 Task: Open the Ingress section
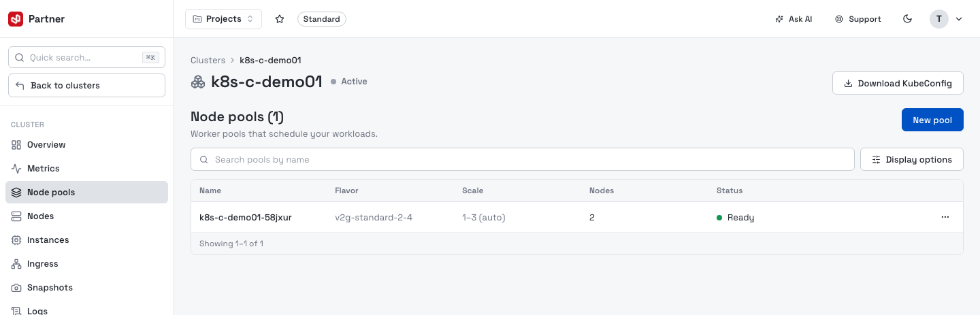click(86, 264)
